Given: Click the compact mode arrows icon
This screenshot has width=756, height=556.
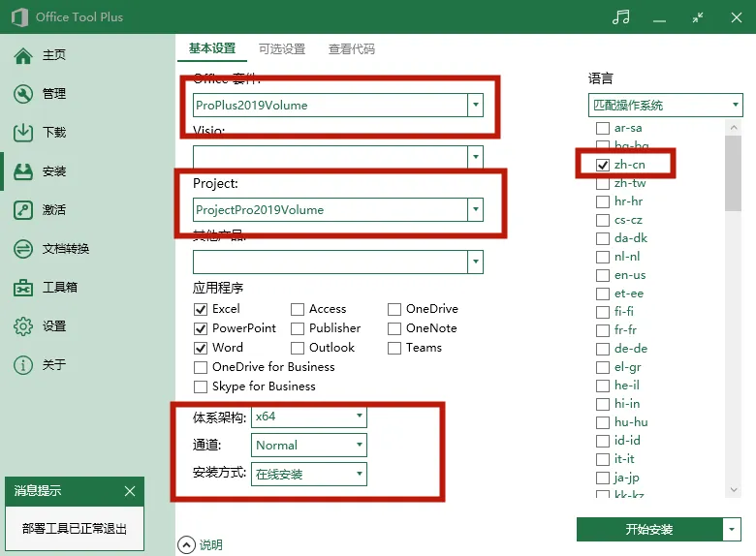Looking at the screenshot, I should click(x=698, y=17).
